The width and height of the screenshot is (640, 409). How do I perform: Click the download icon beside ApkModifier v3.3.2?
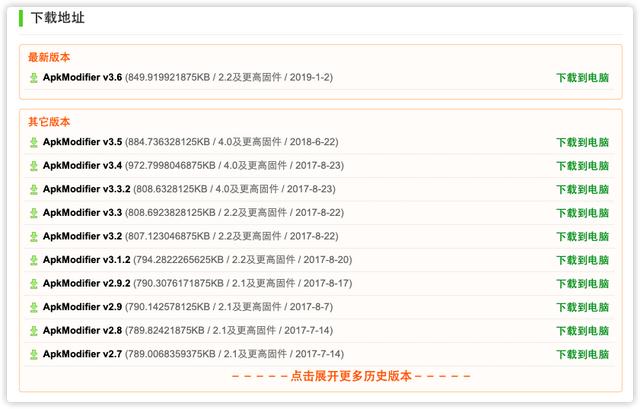click(34, 189)
